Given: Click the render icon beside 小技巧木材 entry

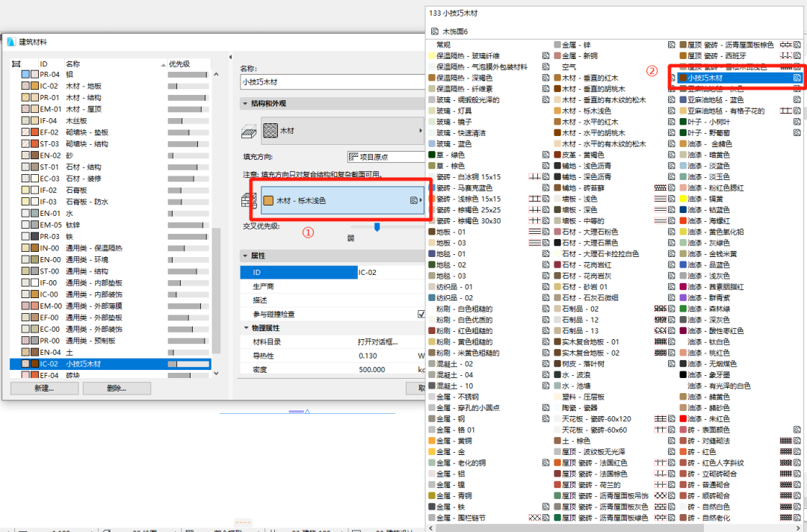Looking at the screenshot, I should 797,77.
